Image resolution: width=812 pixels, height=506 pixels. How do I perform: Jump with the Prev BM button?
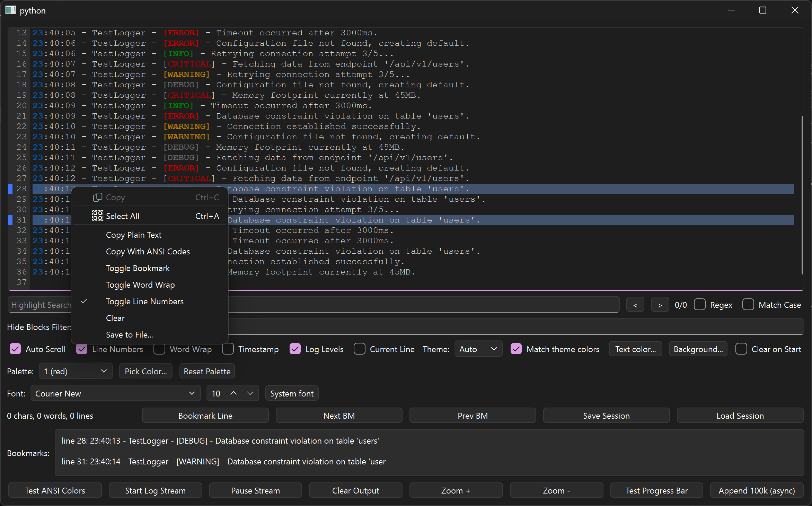[x=473, y=416]
